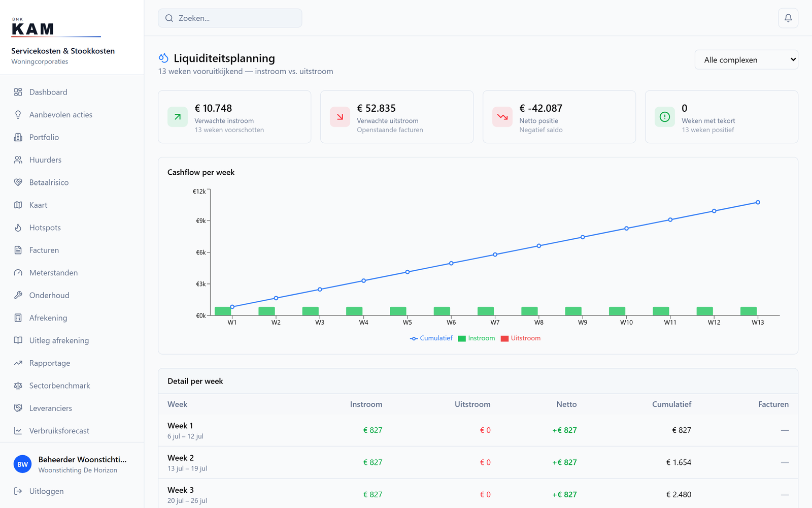This screenshot has width=812, height=508.
Task: Click the Meterstanden gauge icon
Action: 18,273
